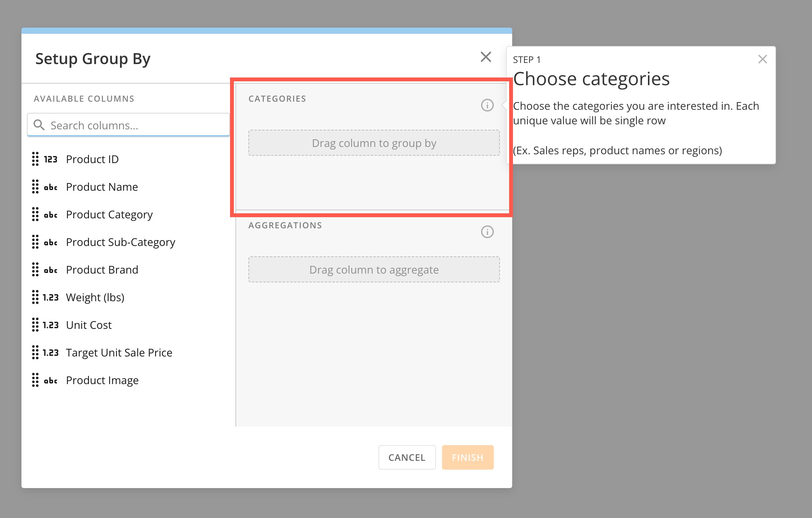The width and height of the screenshot is (812, 518).
Task: Click the Drag column to aggregate zone
Action: 374,270
